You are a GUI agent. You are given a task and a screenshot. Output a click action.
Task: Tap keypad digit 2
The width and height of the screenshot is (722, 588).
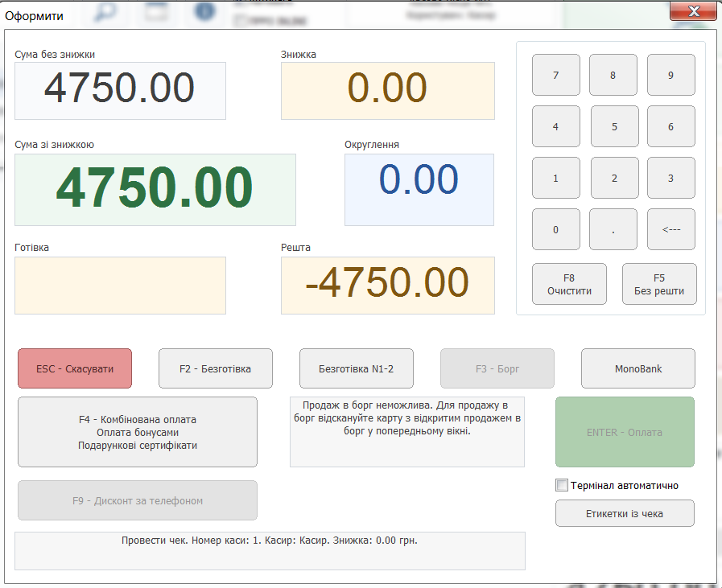[614, 178]
